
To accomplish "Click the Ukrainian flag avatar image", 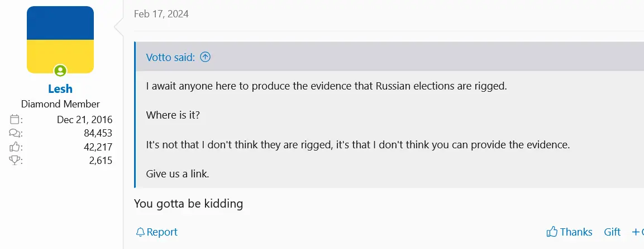I will (60, 39).
